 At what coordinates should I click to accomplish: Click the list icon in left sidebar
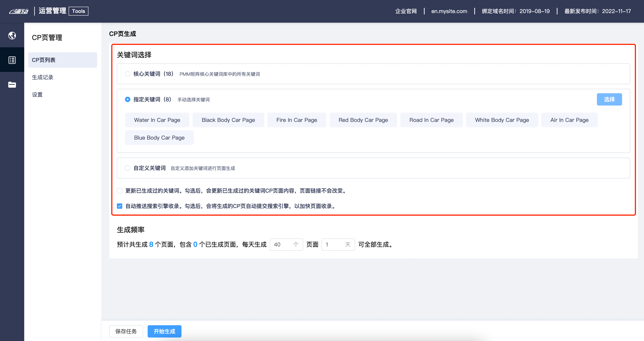point(12,60)
